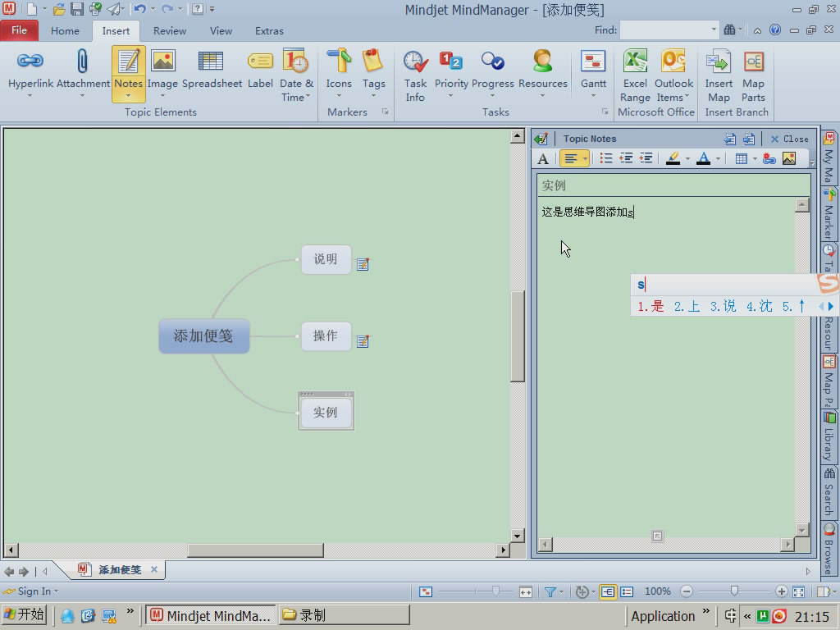Open the File tab
The height and width of the screenshot is (630, 840).
tap(20, 30)
